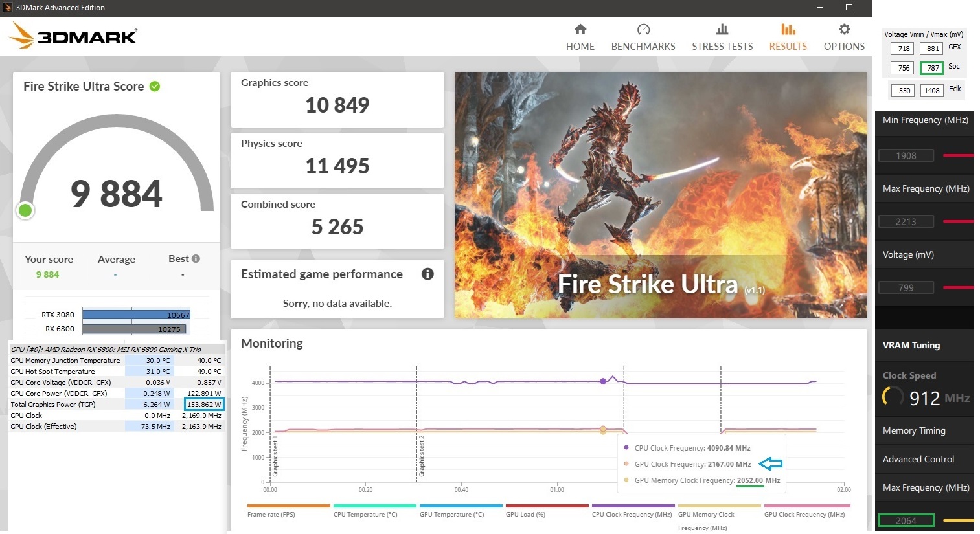The image size is (980, 534).
Task: Toggle GPU Memory Clock Frequency legend
Action: [x=719, y=517]
